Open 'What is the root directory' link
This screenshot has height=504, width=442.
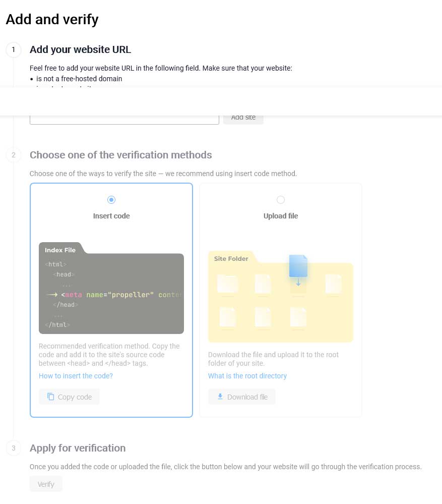pyautogui.click(x=247, y=376)
